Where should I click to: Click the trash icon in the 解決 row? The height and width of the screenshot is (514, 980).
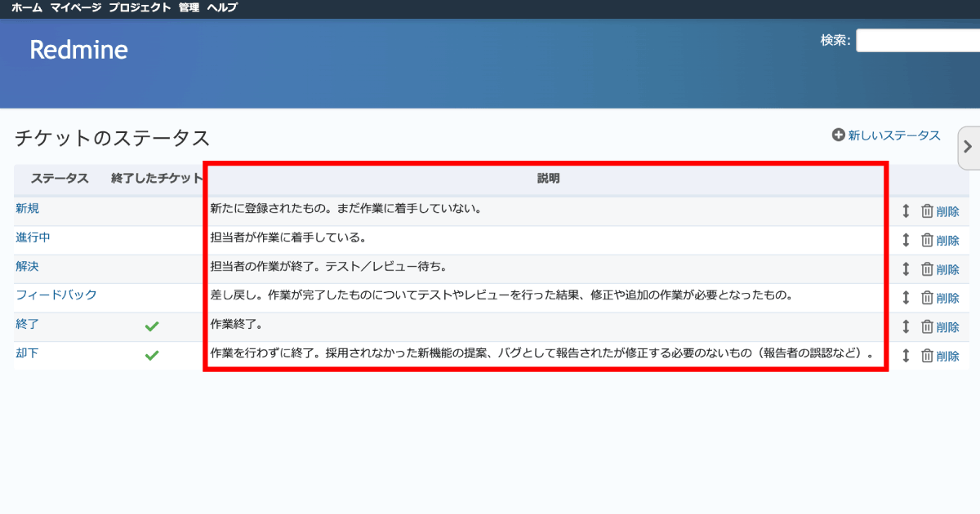point(929,268)
